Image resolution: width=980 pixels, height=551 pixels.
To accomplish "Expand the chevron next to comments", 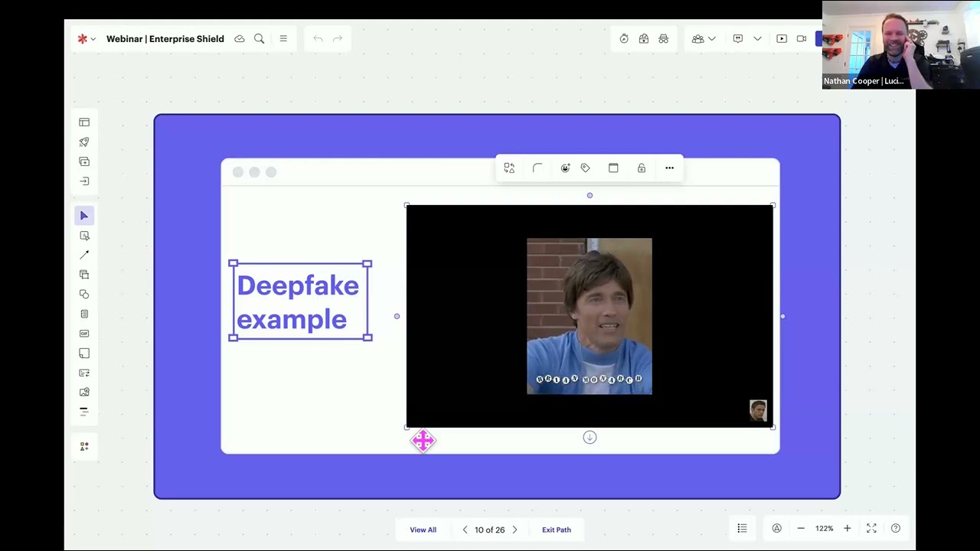I will coord(757,39).
